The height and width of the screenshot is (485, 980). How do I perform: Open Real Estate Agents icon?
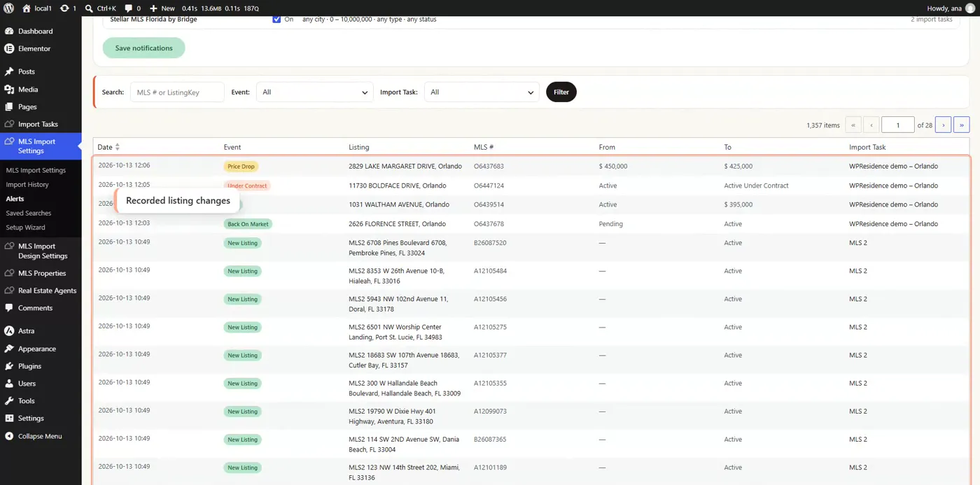tap(9, 290)
